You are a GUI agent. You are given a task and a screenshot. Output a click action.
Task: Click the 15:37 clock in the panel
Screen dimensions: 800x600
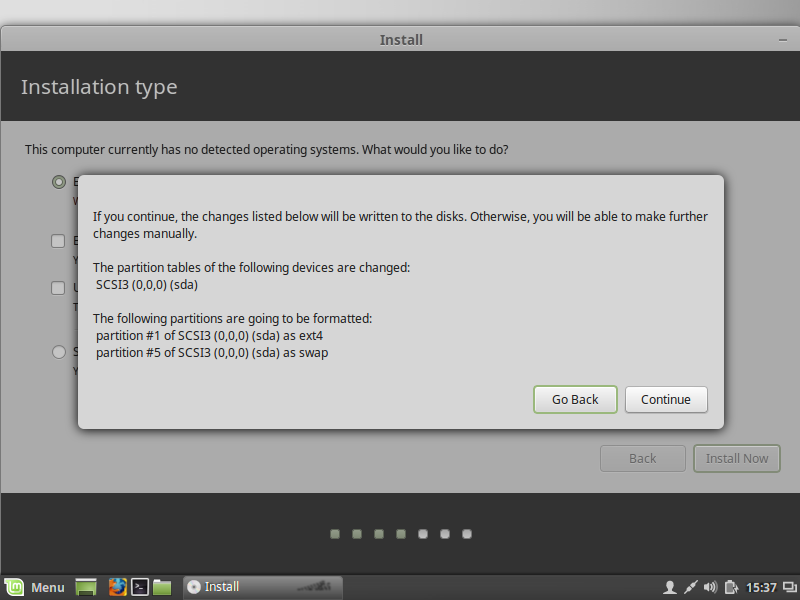pos(761,588)
